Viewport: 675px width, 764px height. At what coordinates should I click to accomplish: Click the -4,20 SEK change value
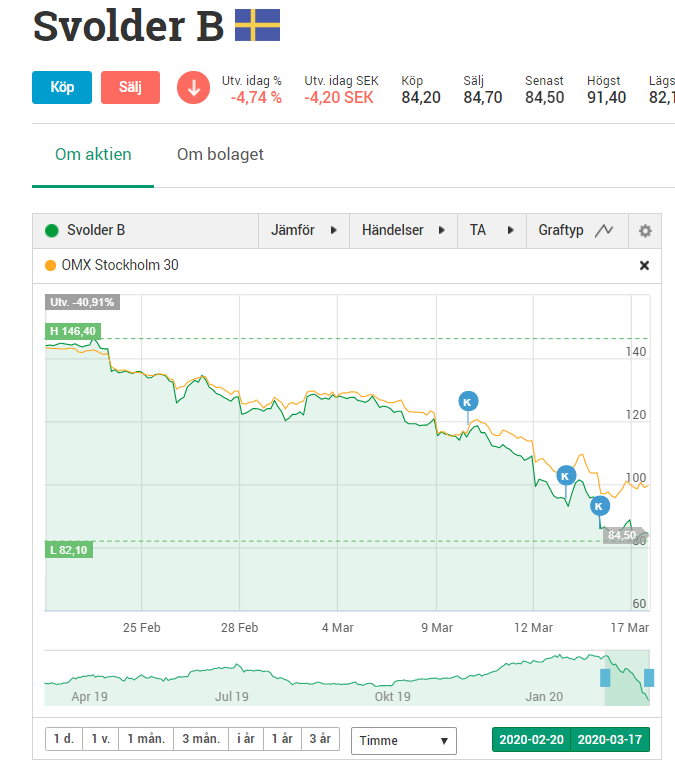click(339, 97)
